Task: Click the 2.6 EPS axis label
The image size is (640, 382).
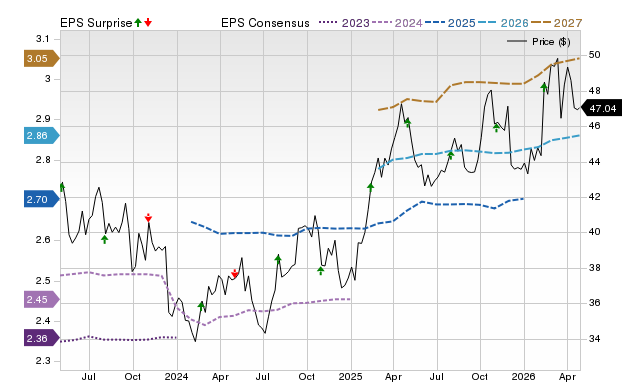Action: pyautogui.click(x=43, y=240)
